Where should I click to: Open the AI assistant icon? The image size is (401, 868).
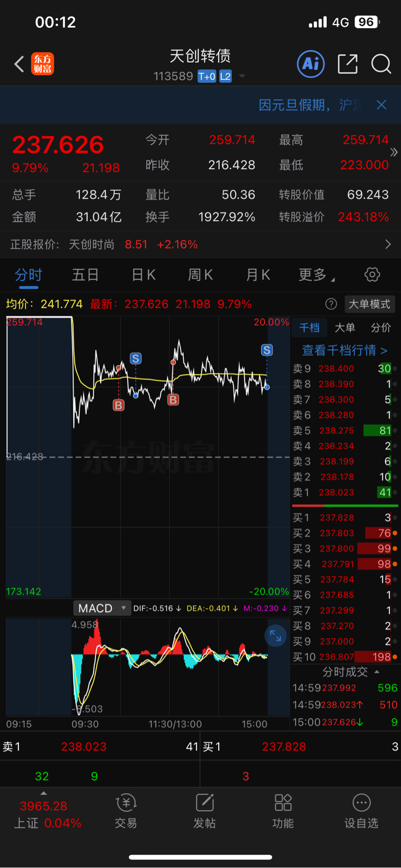click(311, 64)
